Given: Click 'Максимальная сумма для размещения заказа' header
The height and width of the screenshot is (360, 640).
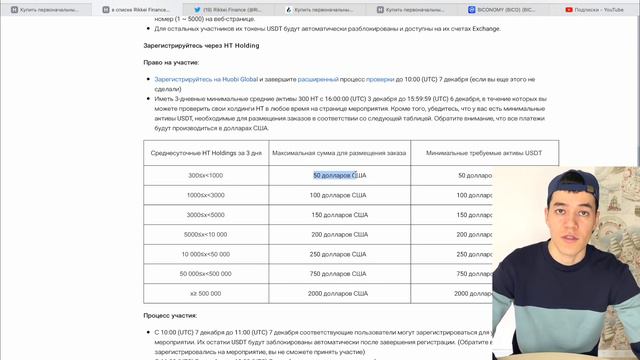Looking at the screenshot, I should click(340, 153).
